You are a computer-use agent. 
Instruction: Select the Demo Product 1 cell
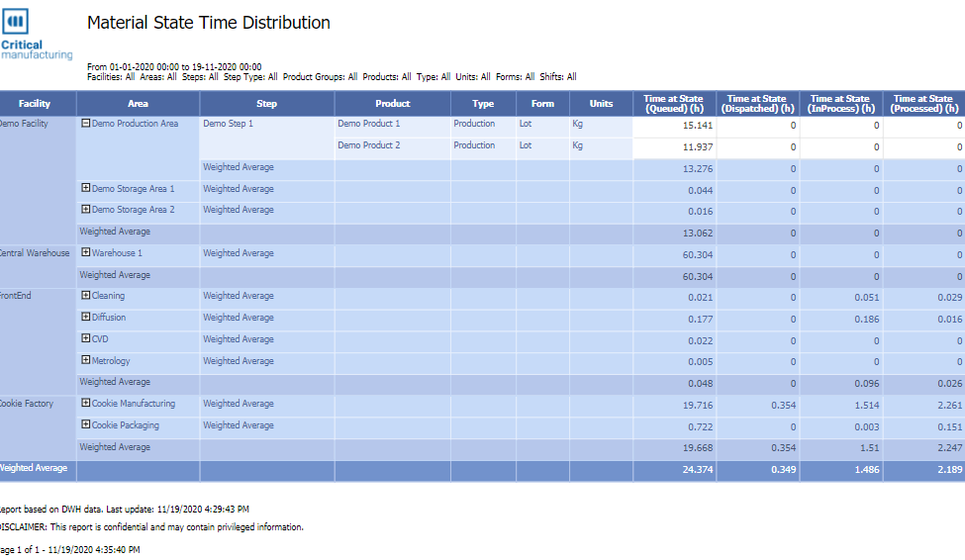[x=369, y=125]
